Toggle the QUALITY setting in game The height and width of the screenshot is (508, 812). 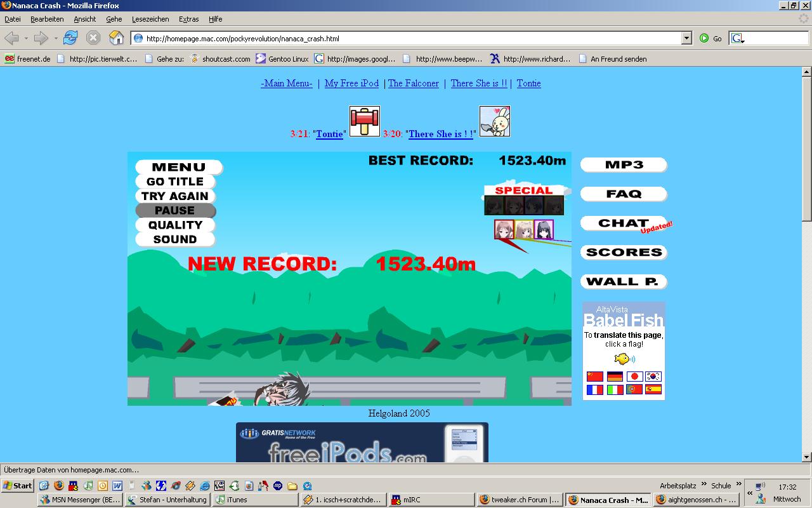(175, 225)
